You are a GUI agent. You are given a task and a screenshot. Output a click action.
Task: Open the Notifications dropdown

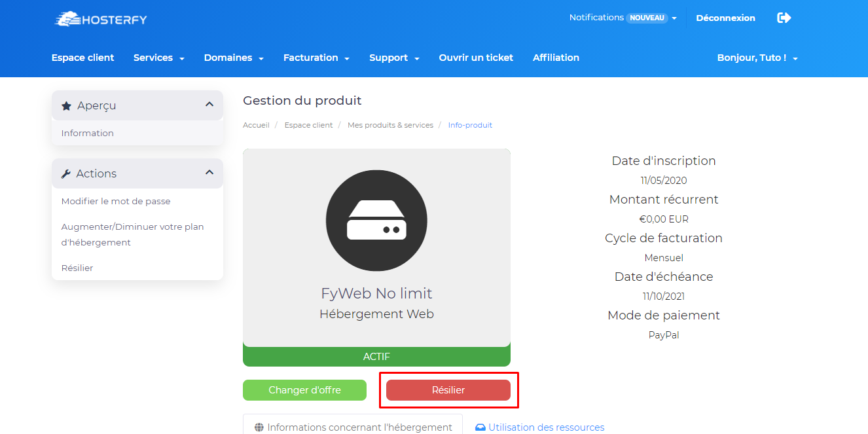(623, 18)
